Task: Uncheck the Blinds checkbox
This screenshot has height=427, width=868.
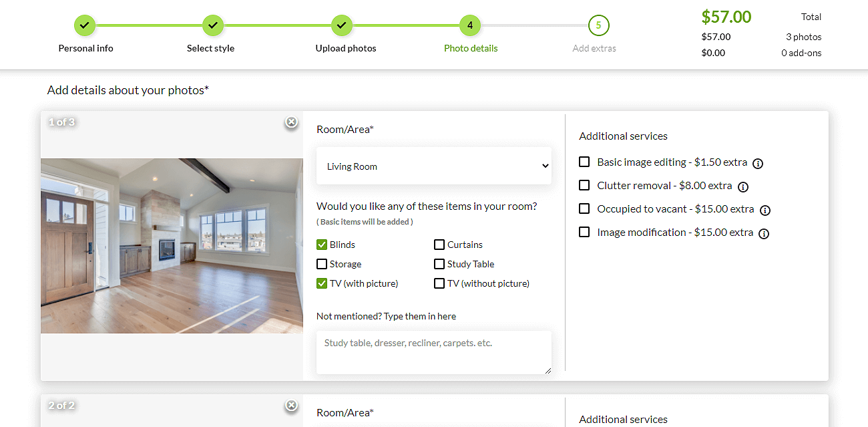Action: 322,245
